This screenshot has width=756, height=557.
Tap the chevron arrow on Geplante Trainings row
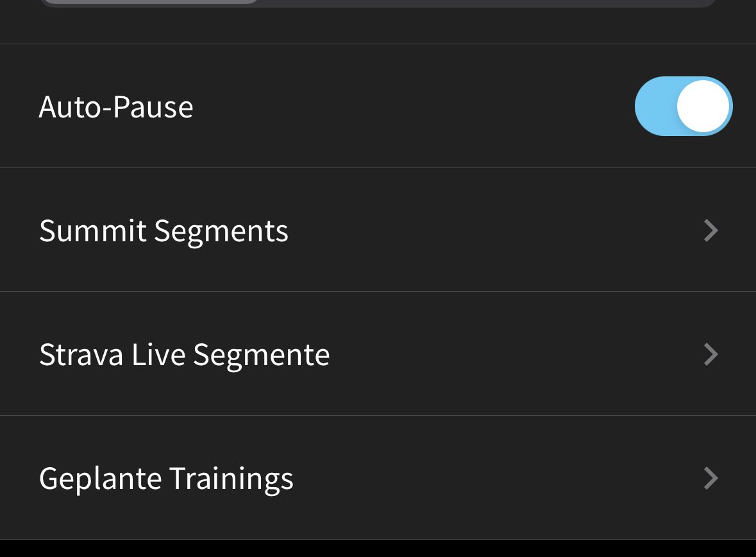click(x=710, y=478)
